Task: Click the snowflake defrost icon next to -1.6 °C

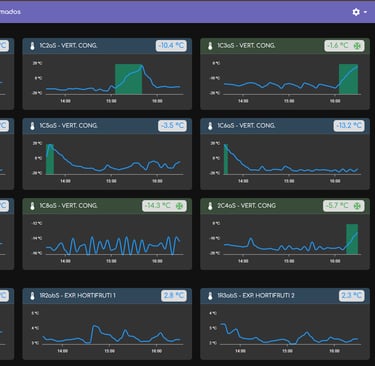Action: 357,46
